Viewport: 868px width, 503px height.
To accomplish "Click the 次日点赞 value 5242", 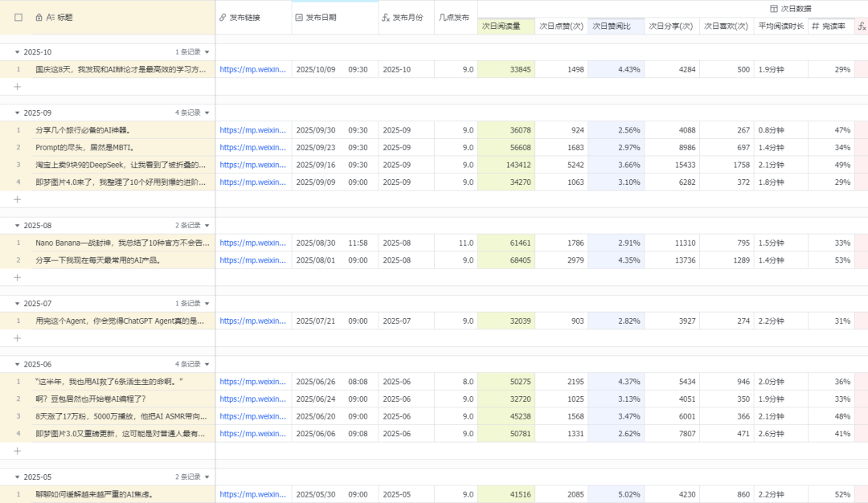I will [x=561, y=165].
